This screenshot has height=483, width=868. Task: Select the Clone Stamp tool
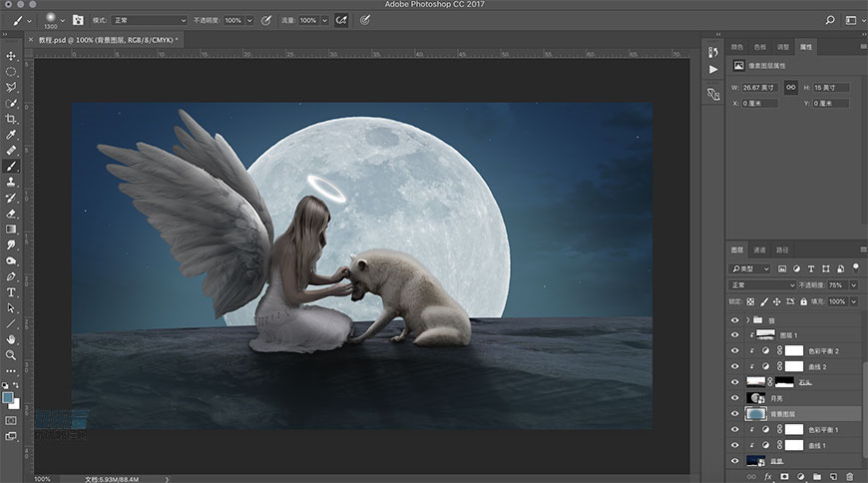coord(11,182)
